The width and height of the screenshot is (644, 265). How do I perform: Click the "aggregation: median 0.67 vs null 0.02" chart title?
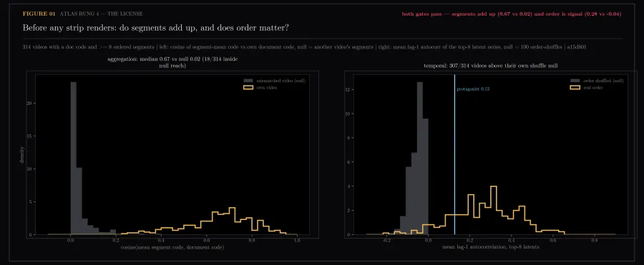tap(172, 62)
